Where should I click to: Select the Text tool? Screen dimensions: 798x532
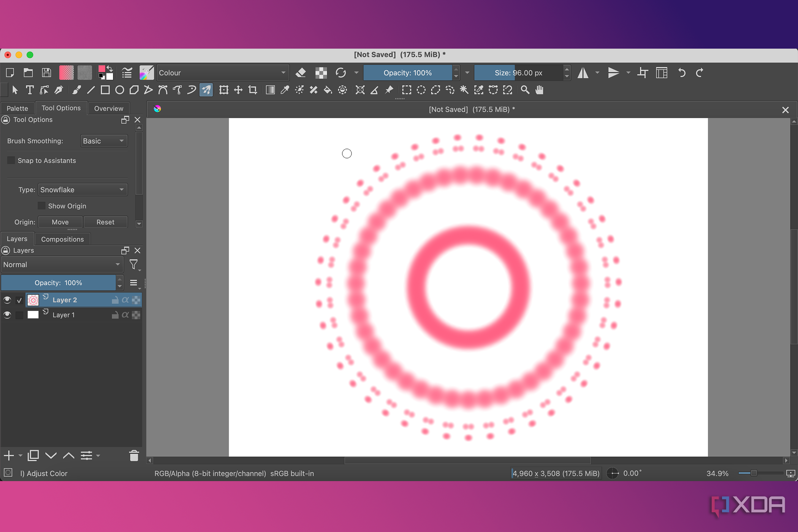coord(30,90)
